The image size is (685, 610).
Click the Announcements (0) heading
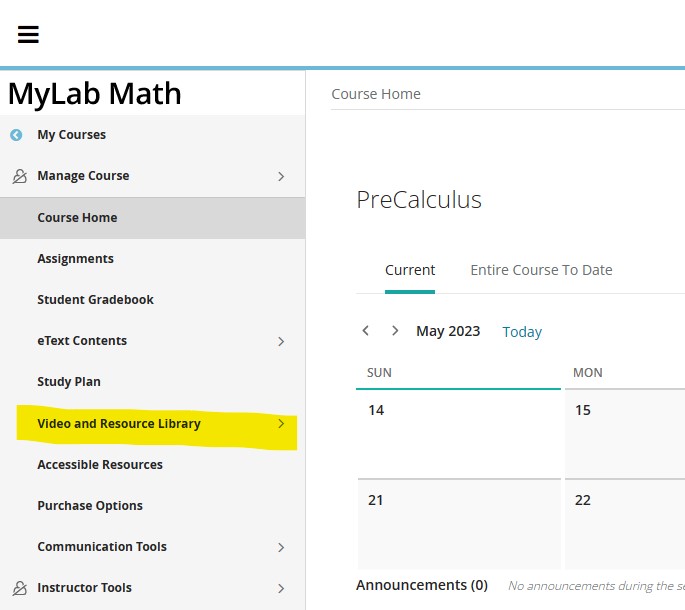coord(422,585)
